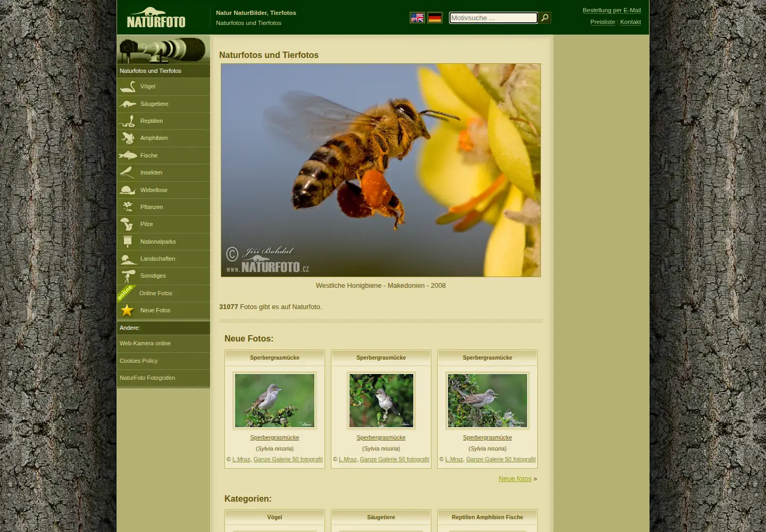Open the middle Sperbergrasmücke thumbnail
This screenshot has height=532, width=766.
coord(381,400)
